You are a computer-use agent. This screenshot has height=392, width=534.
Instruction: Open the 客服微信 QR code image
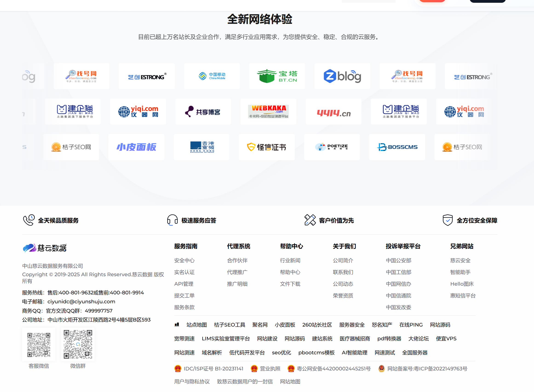pos(39,344)
